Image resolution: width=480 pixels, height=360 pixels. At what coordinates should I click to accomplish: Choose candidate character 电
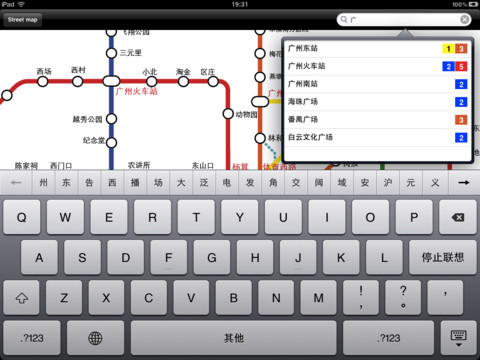[227, 182]
